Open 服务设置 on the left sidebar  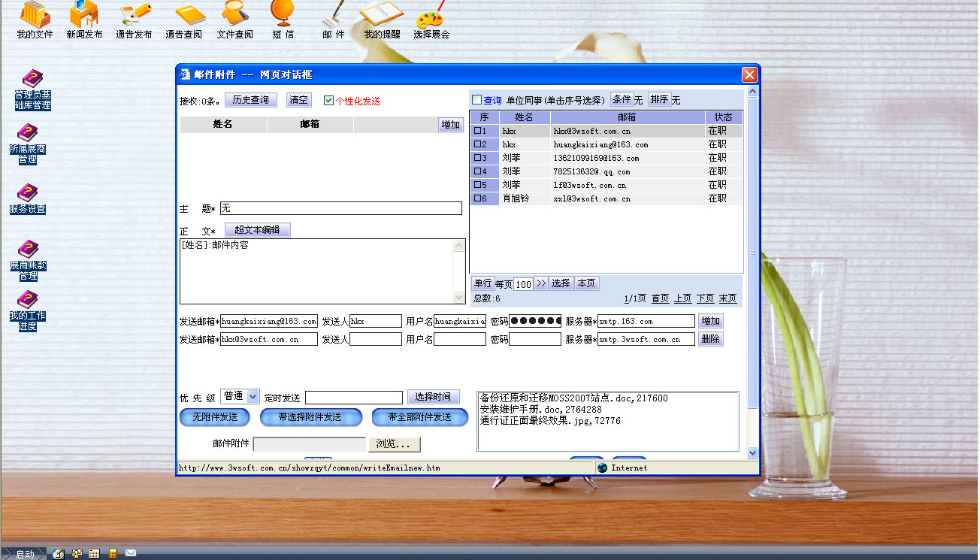tap(28, 198)
